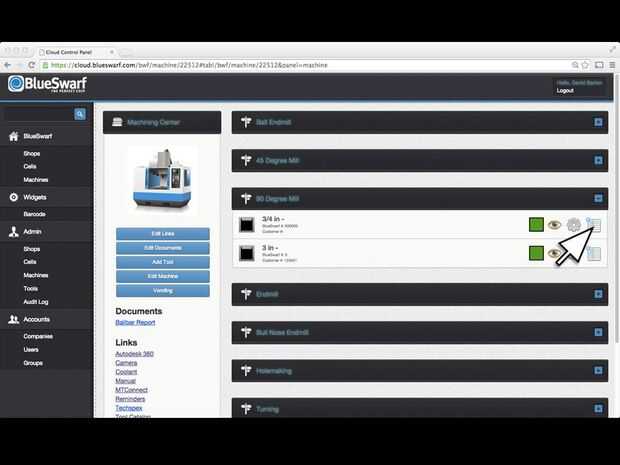Click Machining Center panel header icon
Image resolution: width=620 pixels, height=465 pixels.
tap(117, 122)
